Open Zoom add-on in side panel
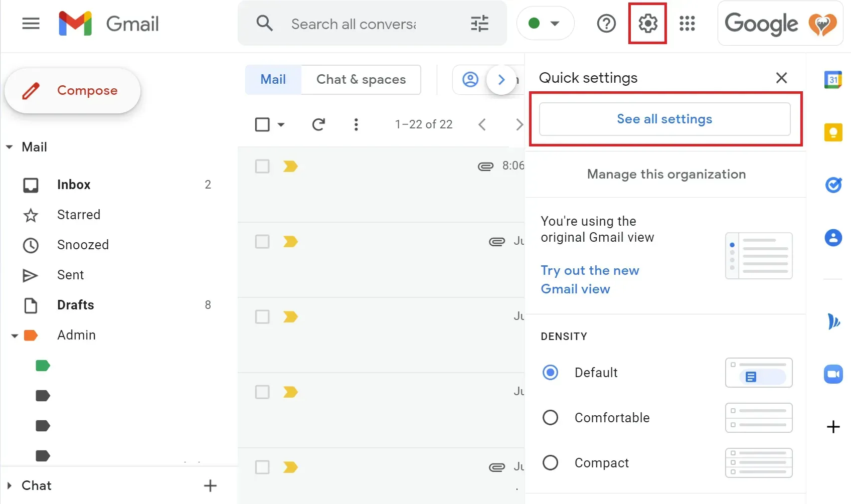Viewport: 851px width, 504px height. (x=833, y=374)
